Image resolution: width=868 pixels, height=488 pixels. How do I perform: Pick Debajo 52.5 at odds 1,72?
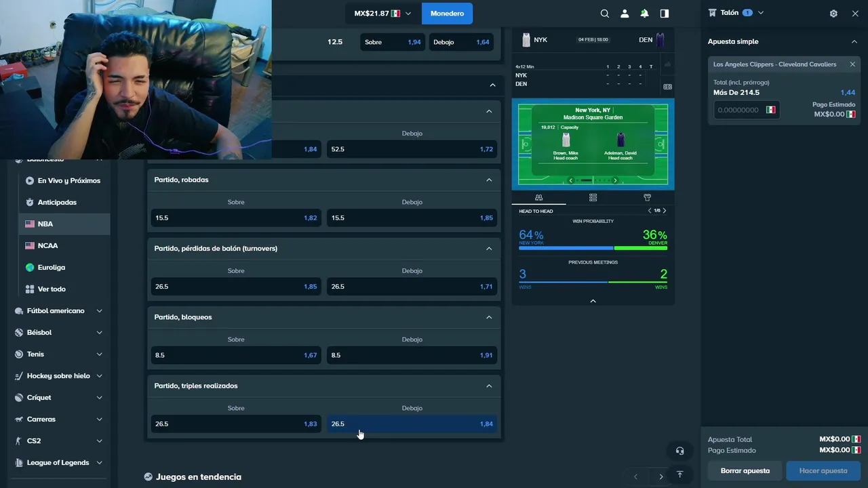point(412,149)
